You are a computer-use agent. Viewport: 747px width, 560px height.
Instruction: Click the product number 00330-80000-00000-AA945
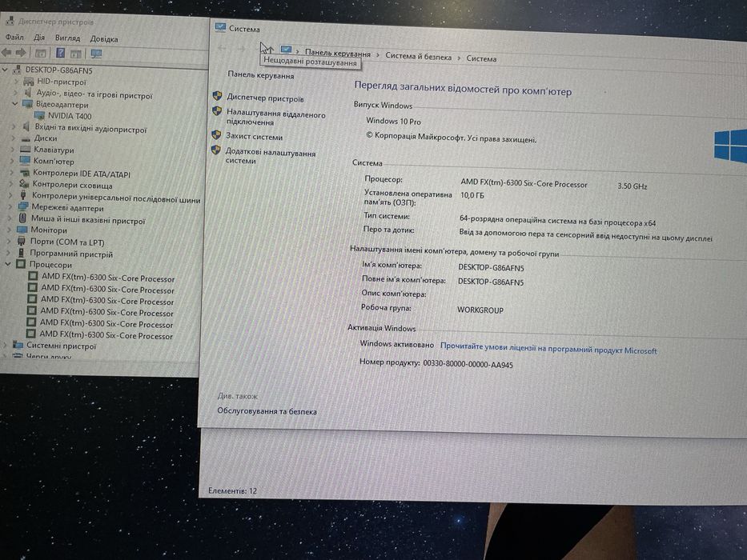pyautogui.click(x=468, y=364)
